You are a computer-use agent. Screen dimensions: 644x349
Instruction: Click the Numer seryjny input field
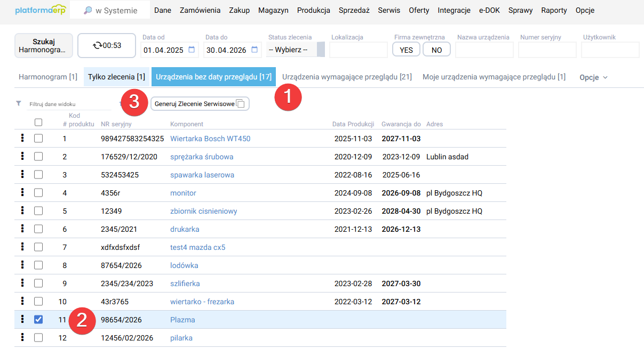tap(547, 50)
